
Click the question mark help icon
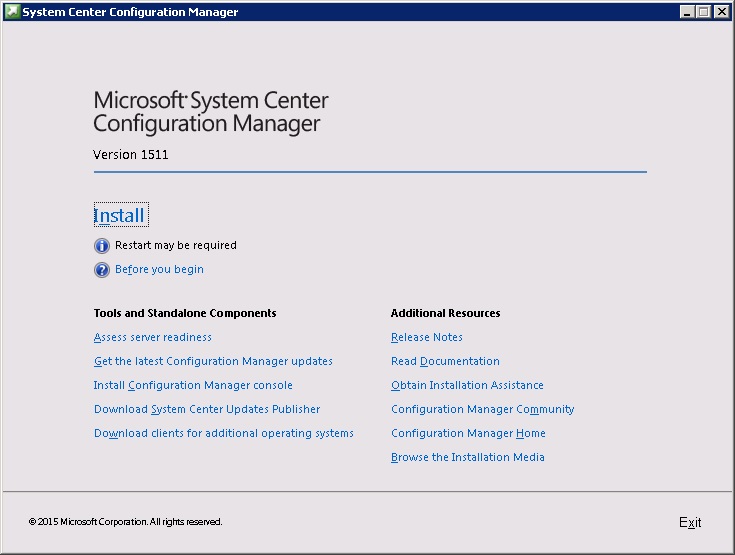coord(101,269)
